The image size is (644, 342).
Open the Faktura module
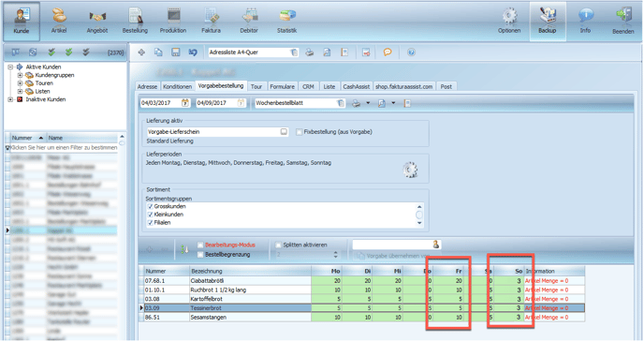[x=212, y=22]
